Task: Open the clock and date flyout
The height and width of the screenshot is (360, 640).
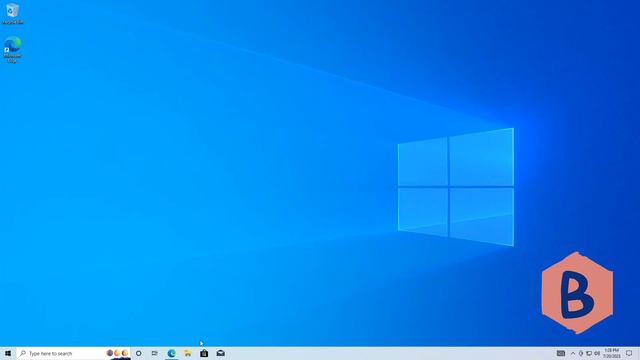Action: (x=612, y=353)
